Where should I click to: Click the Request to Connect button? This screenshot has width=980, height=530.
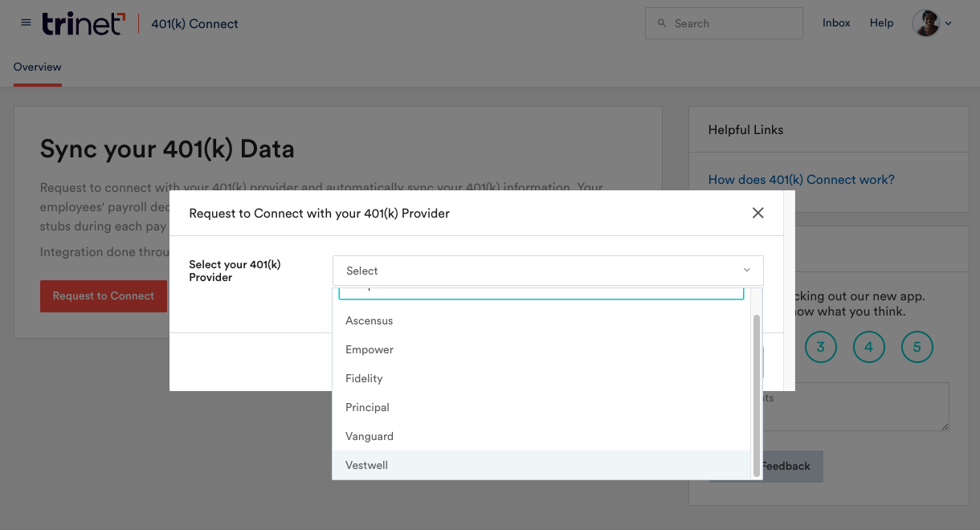104,296
